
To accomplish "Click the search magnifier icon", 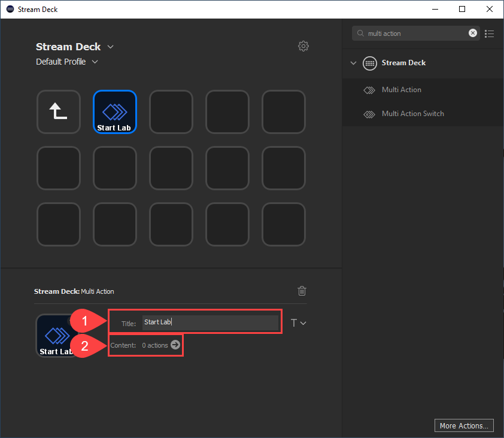I will 360,34.
